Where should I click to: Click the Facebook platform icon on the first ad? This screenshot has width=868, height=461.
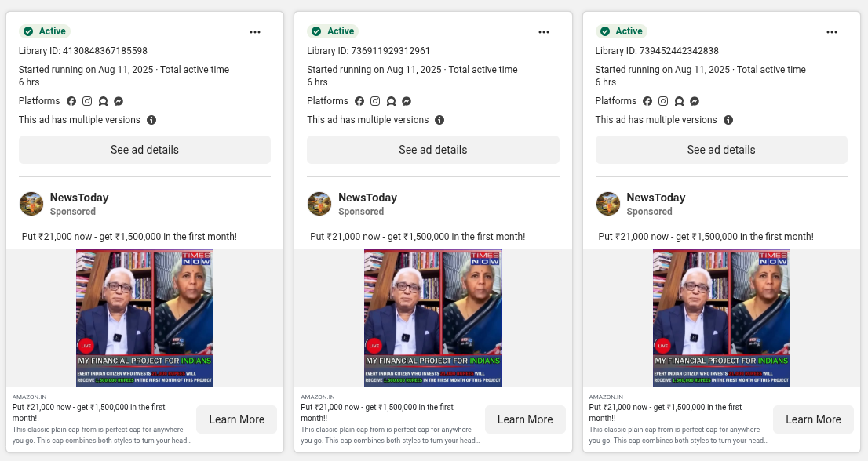[71, 101]
